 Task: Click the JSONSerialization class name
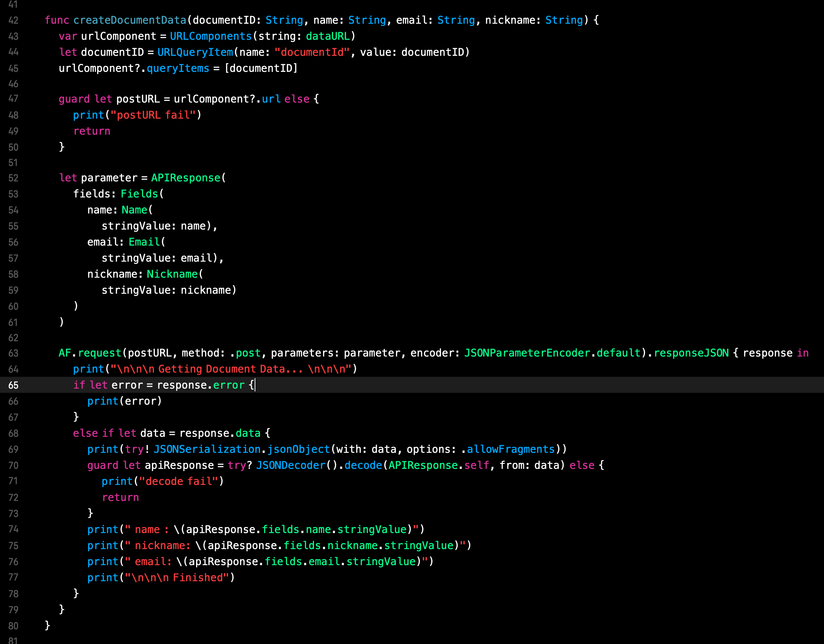click(207, 449)
